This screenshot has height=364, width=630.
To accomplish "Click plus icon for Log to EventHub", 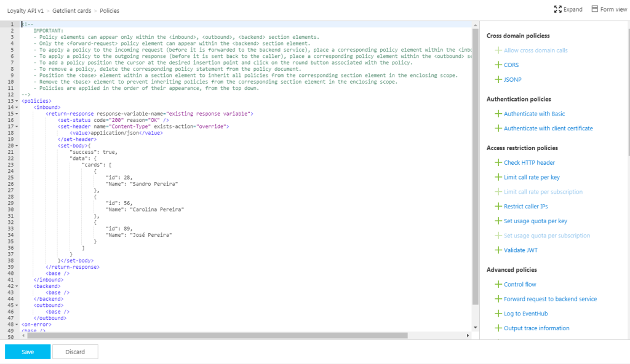I will click(498, 314).
